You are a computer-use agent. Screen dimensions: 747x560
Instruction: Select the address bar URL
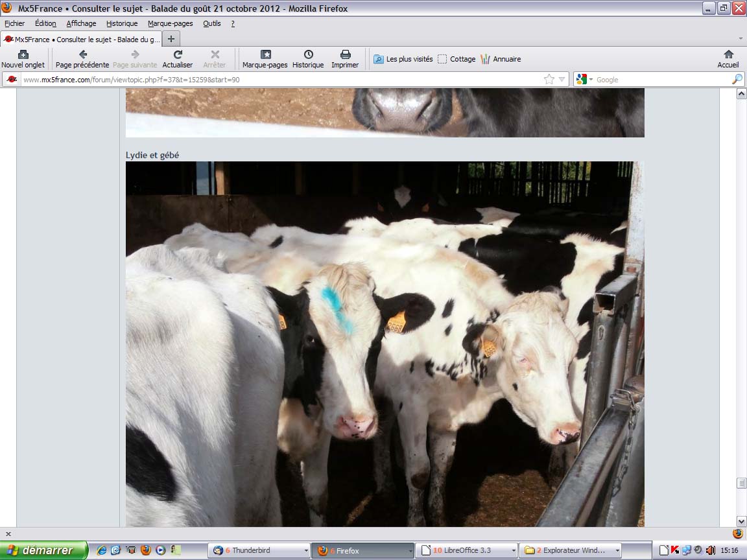(281, 80)
